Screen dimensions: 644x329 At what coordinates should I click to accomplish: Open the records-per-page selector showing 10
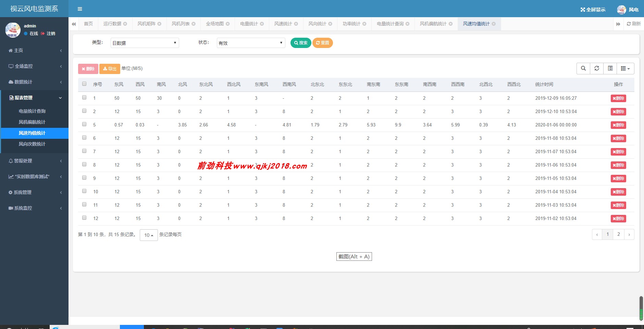[148, 235]
